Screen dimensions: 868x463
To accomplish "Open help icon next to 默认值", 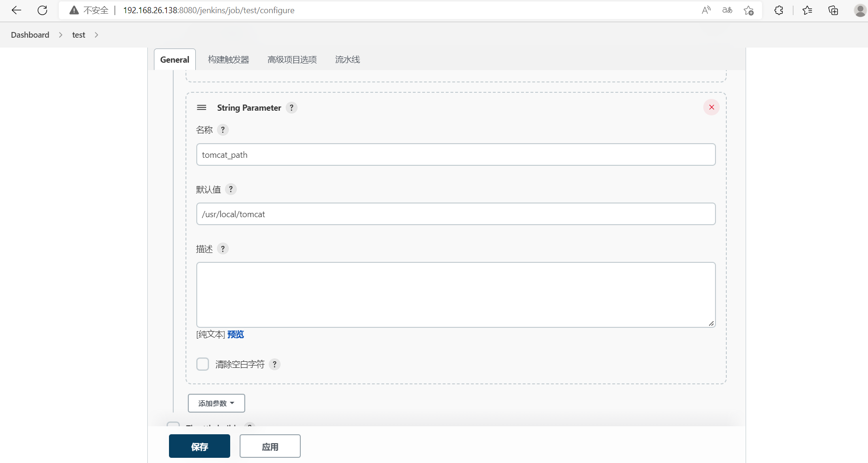I will [x=231, y=189].
